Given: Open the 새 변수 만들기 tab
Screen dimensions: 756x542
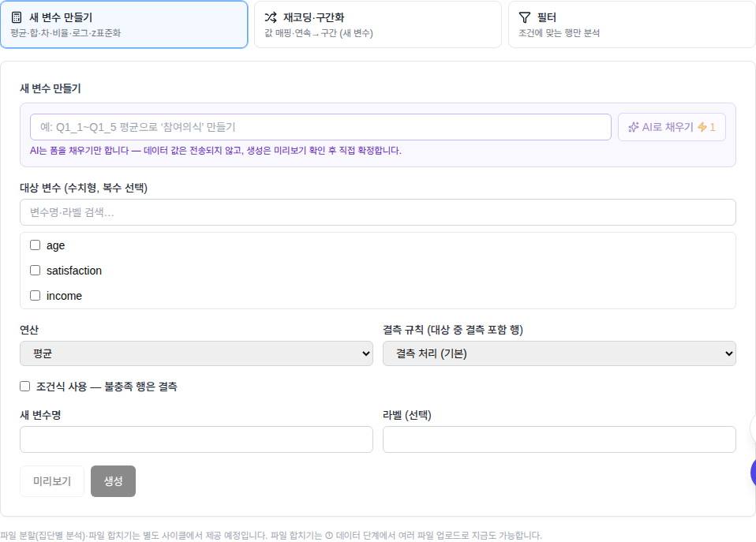Looking at the screenshot, I should pos(124,24).
